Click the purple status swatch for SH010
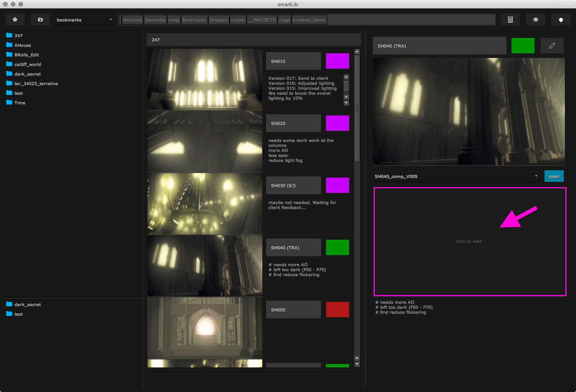The height and width of the screenshot is (392, 576). coord(338,61)
